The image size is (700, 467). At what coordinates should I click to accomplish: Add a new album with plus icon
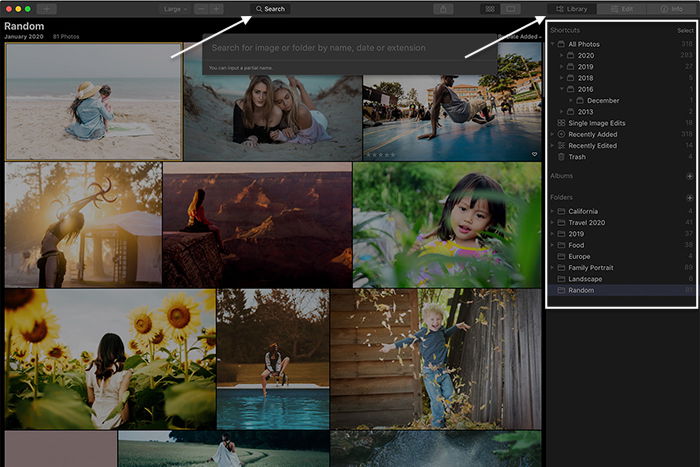coord(689,176)
